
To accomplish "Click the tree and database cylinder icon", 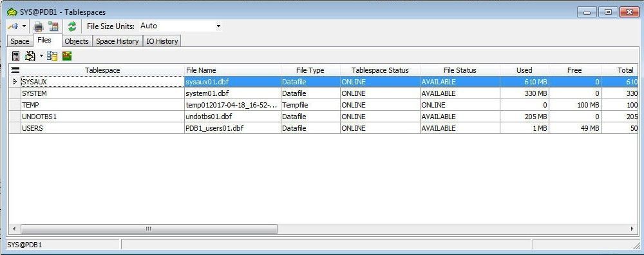I will tap(52, 56).
